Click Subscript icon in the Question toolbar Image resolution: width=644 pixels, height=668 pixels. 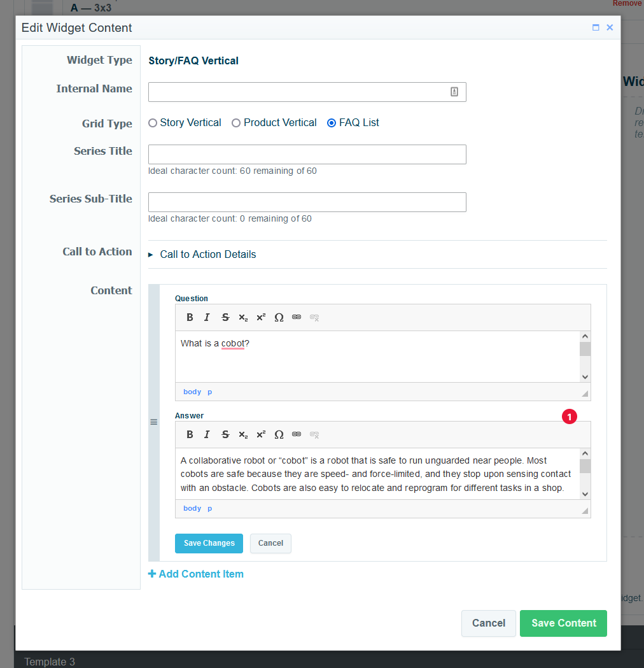coord(243,317)
